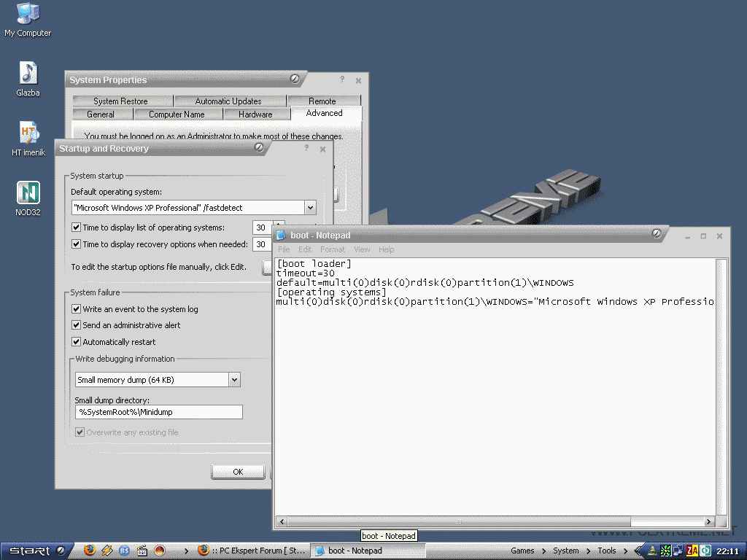Click the [operating systems] line in Notepad

pyautogui.click(x=332, y=292)
